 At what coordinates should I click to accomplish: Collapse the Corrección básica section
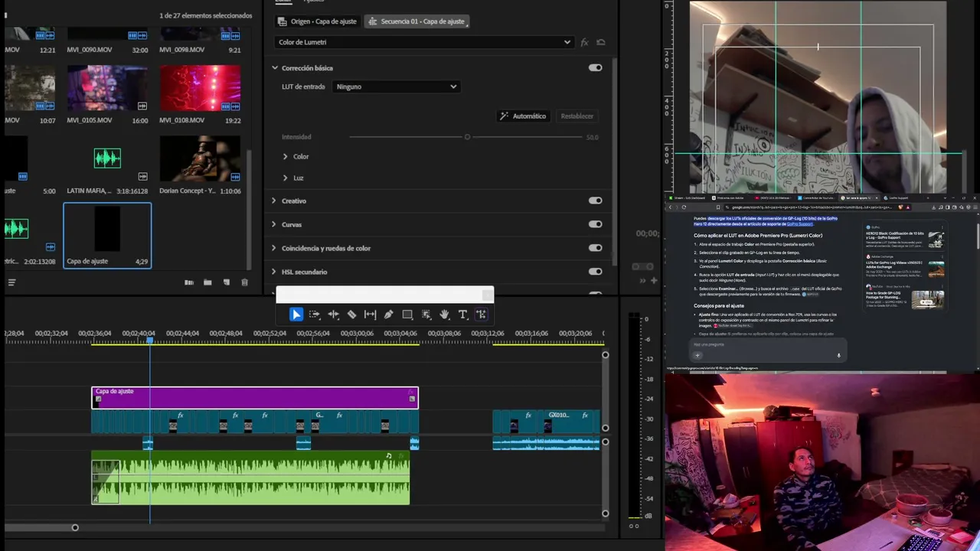[x=274, y=68]
